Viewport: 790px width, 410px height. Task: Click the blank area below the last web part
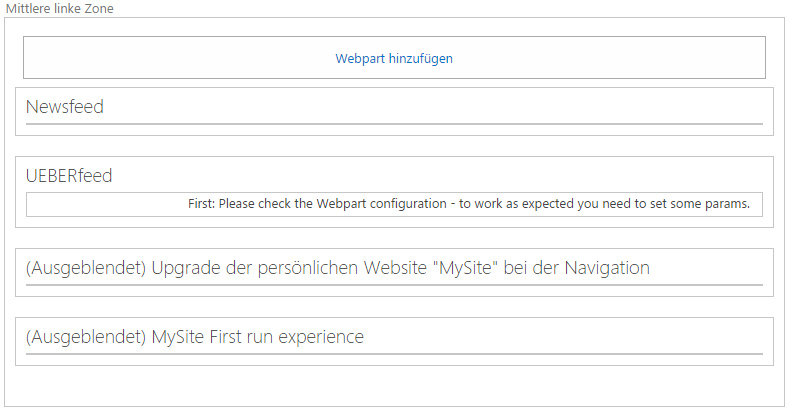394,385
